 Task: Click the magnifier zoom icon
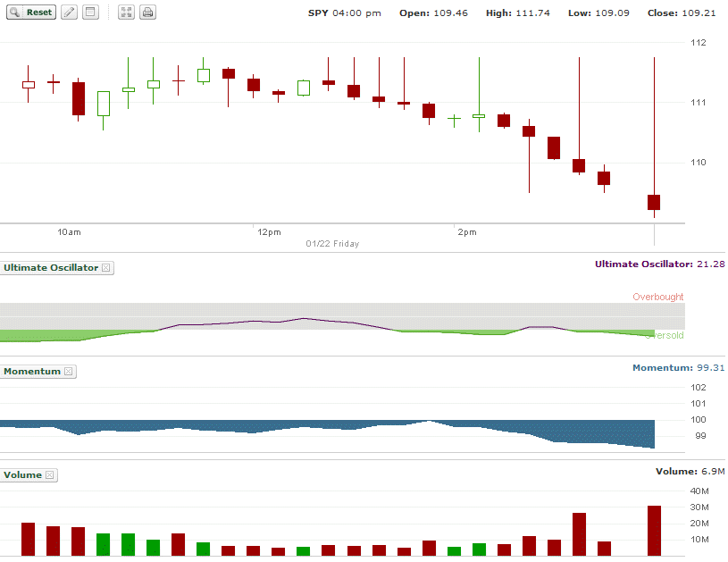(x=14, y=13)
